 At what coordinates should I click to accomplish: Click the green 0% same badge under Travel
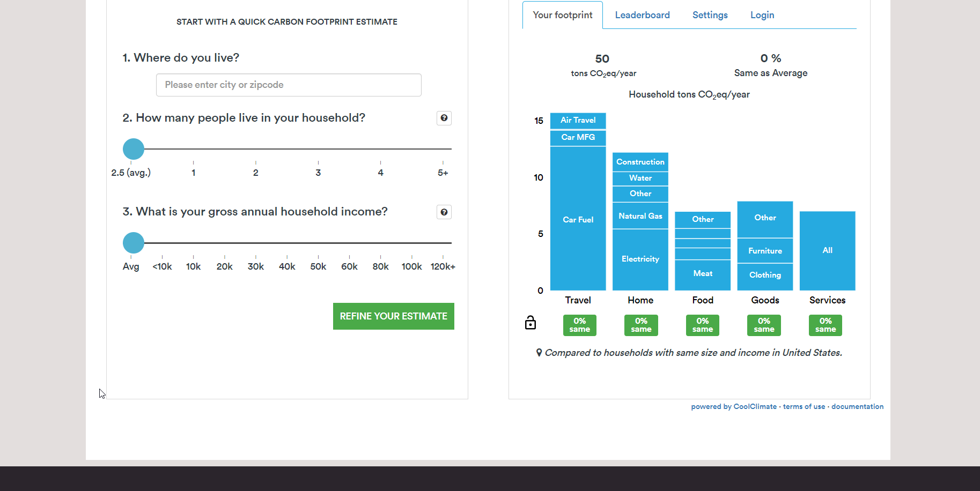click(579, 325)
